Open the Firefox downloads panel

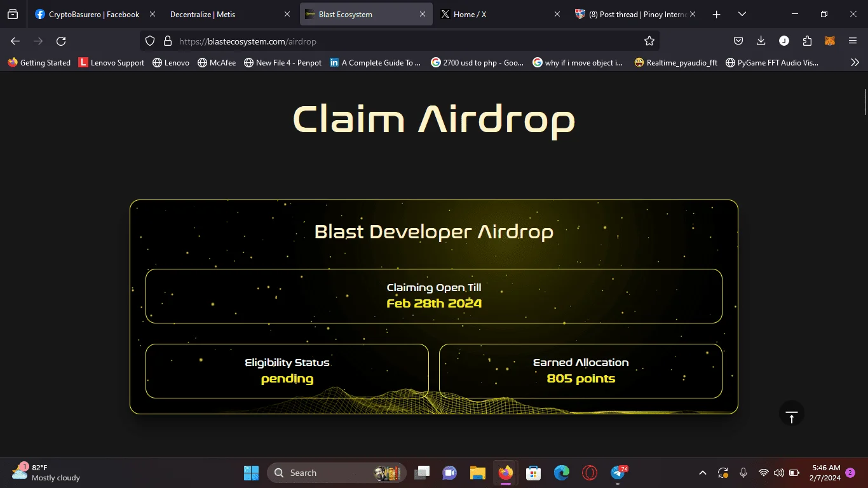point(761,41)
